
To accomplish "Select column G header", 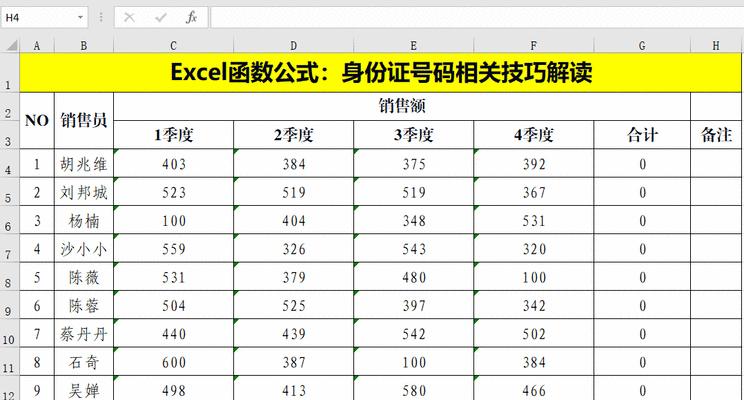I will 642,46.
